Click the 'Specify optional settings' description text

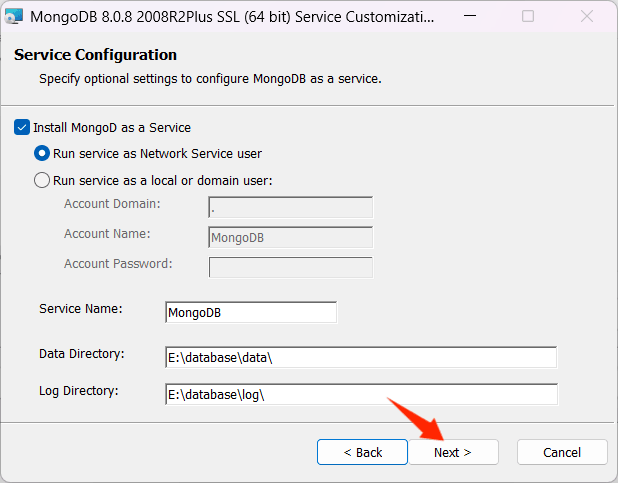pos(210,79)
